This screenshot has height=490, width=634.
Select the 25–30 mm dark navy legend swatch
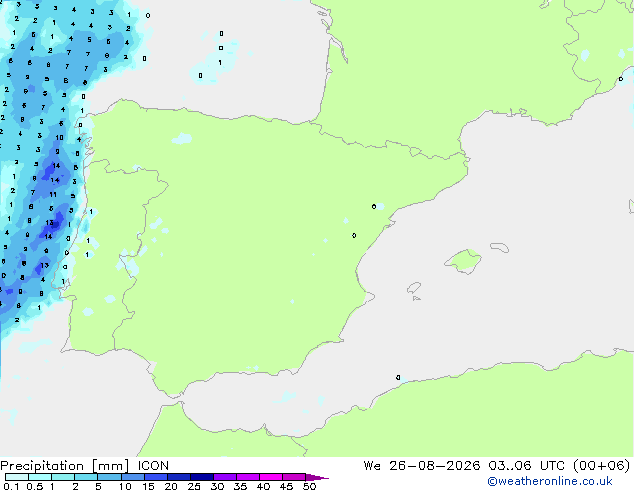point(202,477)
